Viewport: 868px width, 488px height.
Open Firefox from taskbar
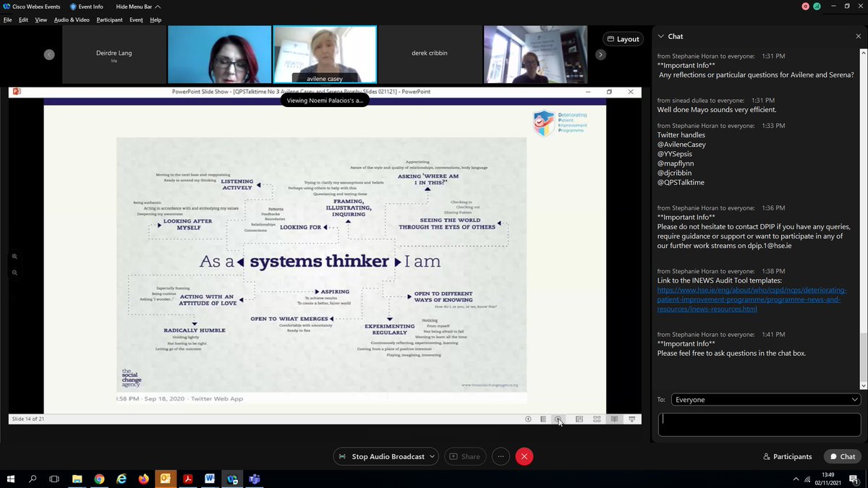(143, 479)
